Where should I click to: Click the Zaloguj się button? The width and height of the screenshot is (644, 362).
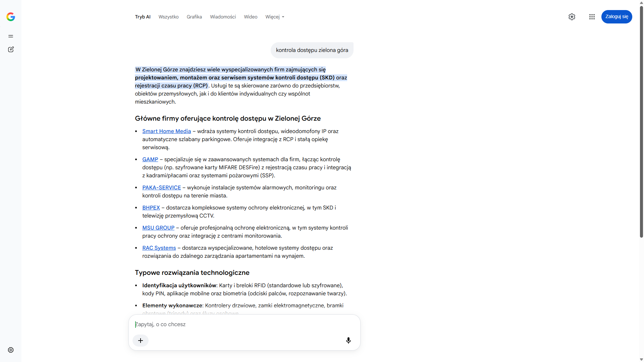coord(616,17)
